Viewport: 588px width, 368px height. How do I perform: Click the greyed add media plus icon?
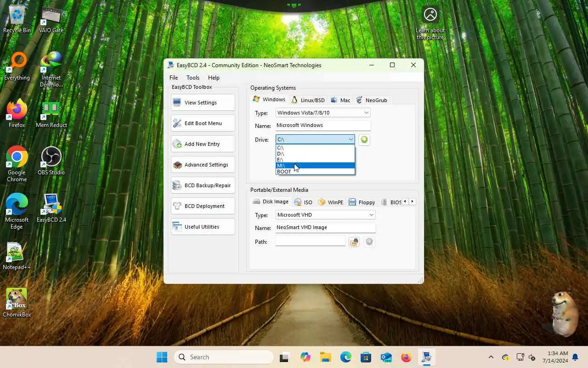(369, 242)
